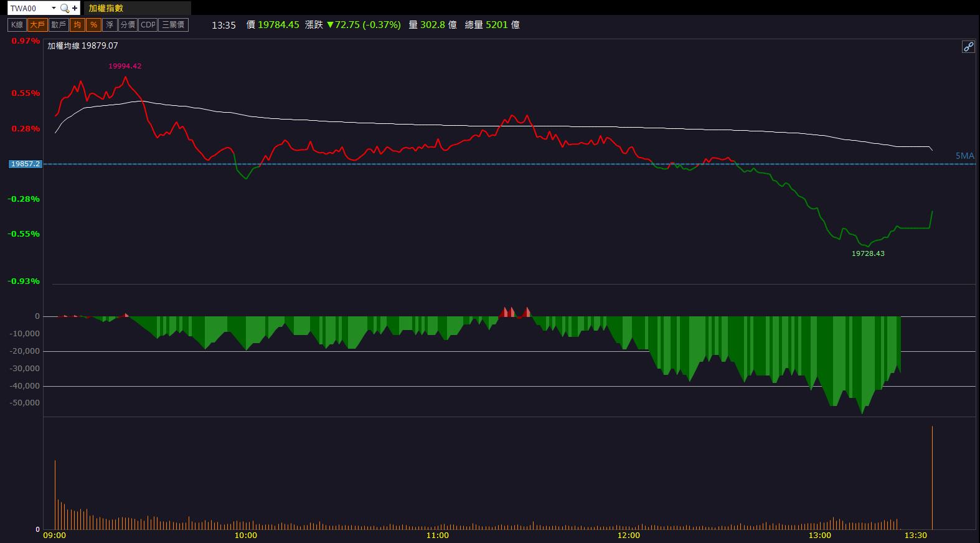Click the -50,000 axis label
The image size is (980, 543).
(x=25, y=403)
